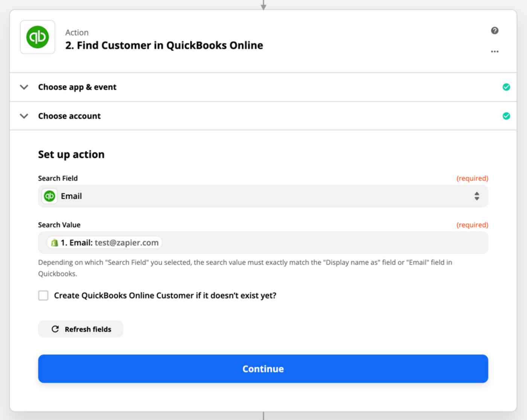The image size is (527, 420).
Task: Open the three-dot more options menu
Action: (495, 51)
